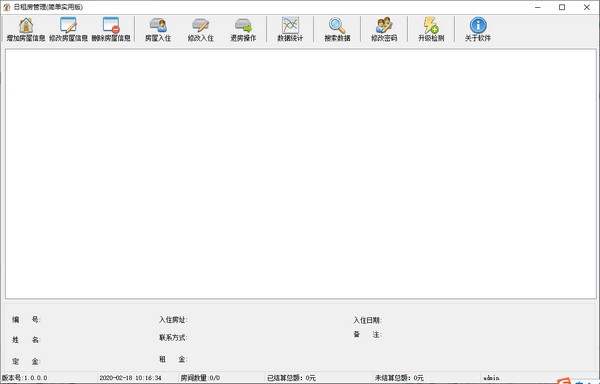Click the 租金 label

tap(173, 359)
